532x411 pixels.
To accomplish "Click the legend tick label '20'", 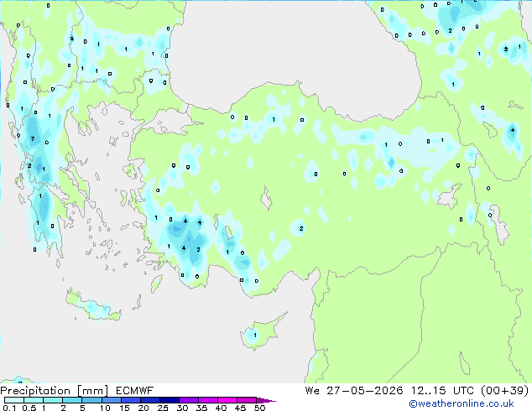I will point(143,408).
